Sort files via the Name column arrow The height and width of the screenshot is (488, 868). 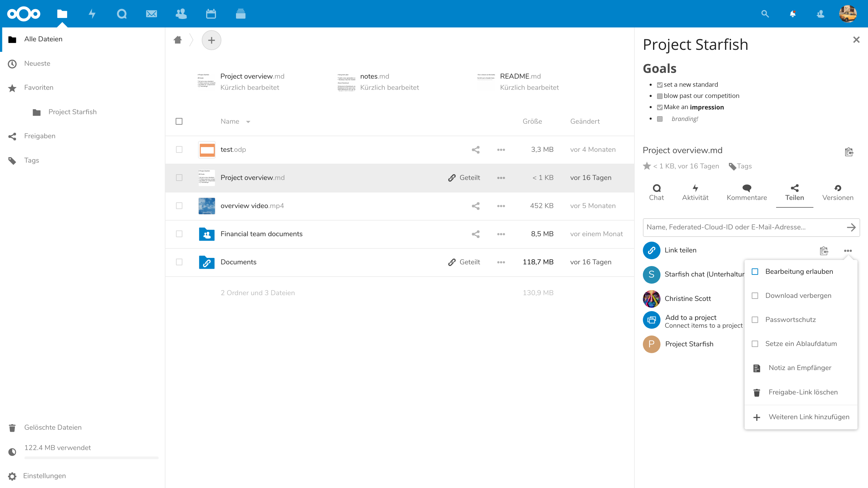[248, 122]
